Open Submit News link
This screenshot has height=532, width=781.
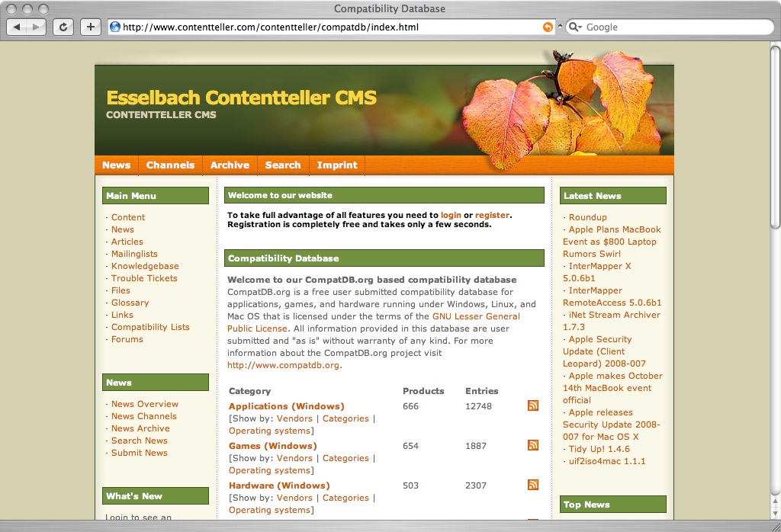(140, 453)
